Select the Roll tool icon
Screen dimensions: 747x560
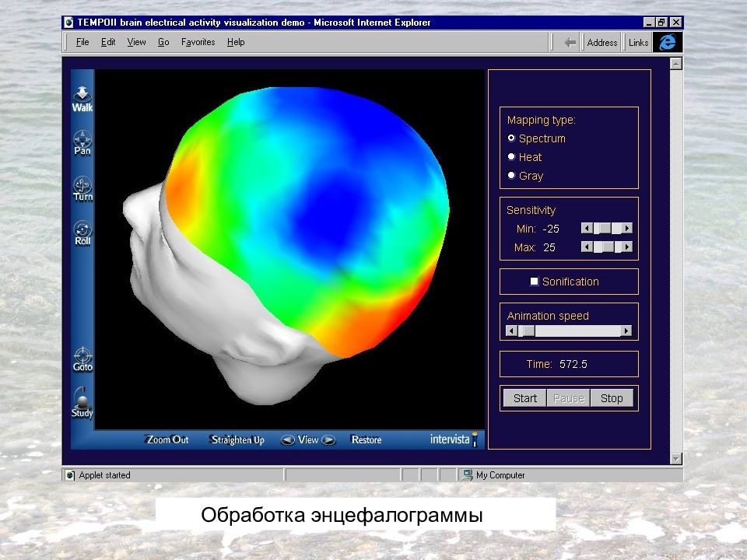82,233
